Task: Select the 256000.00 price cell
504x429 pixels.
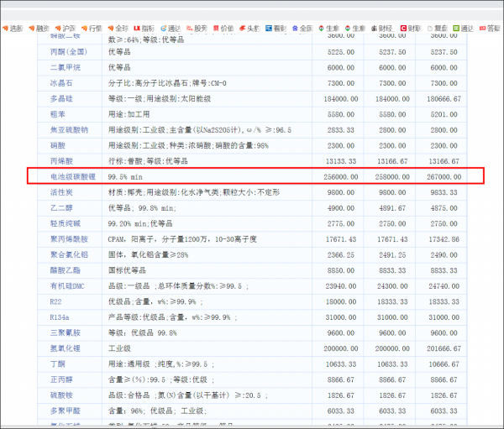Action: (x=341, y=177)
